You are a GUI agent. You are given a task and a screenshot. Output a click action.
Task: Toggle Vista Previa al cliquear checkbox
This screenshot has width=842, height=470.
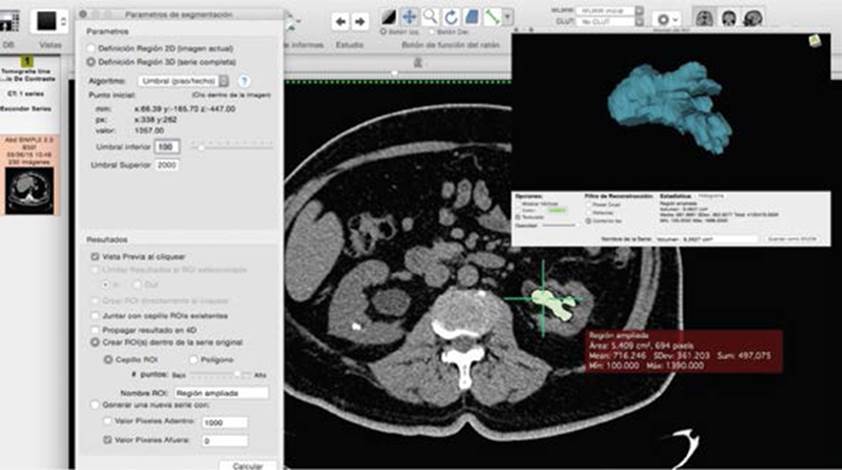(x=94, y=256)
